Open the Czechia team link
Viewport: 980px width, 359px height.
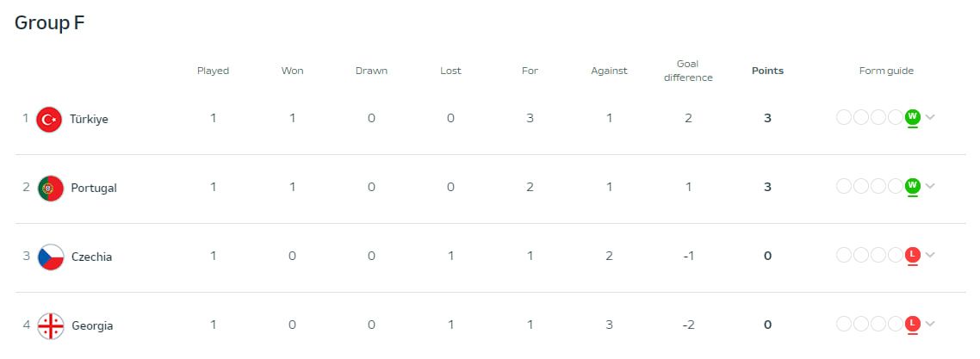(x=91, y=257)
